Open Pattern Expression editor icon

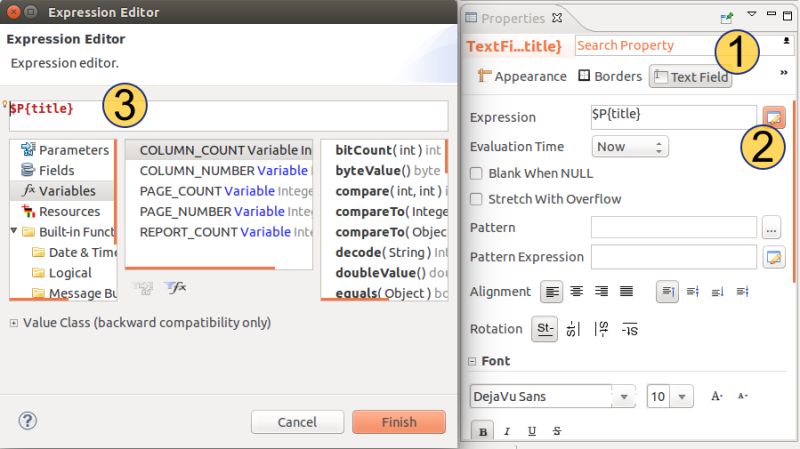point(773,257)
